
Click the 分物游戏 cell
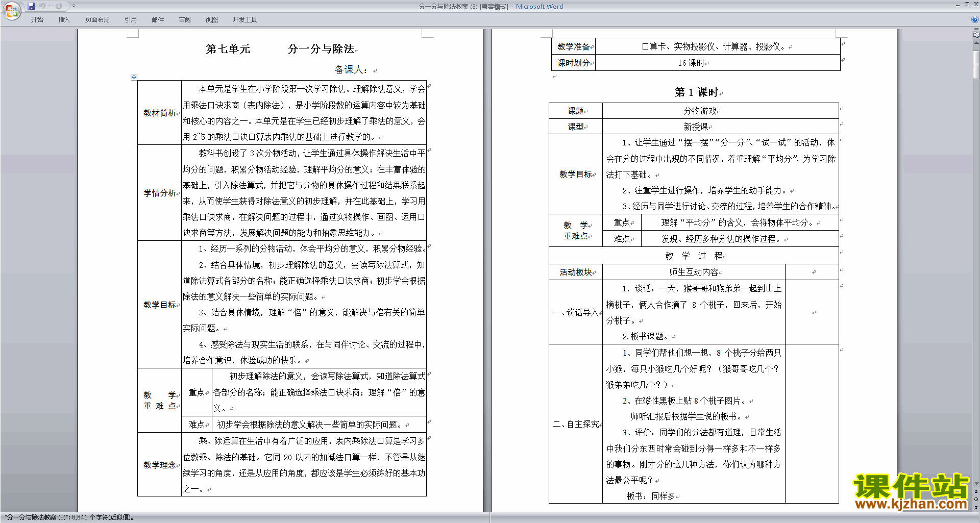pyautogui.click(x=721, y=111)
